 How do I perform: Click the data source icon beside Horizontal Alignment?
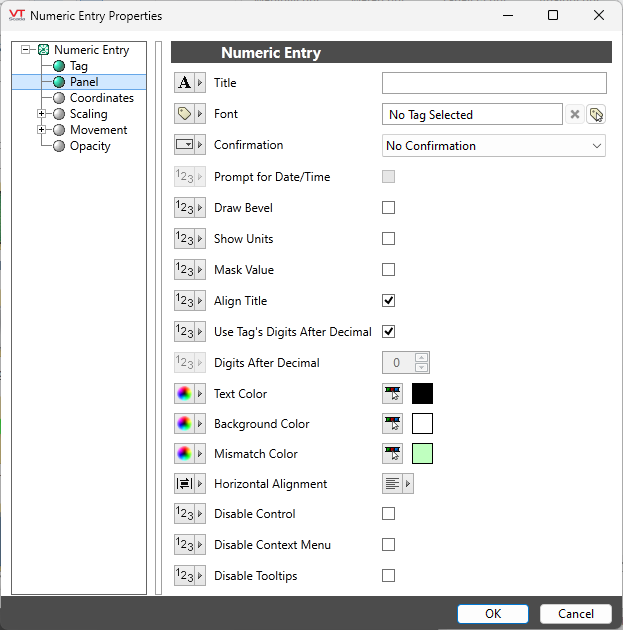pyautogui.click(x=185, y=484)
